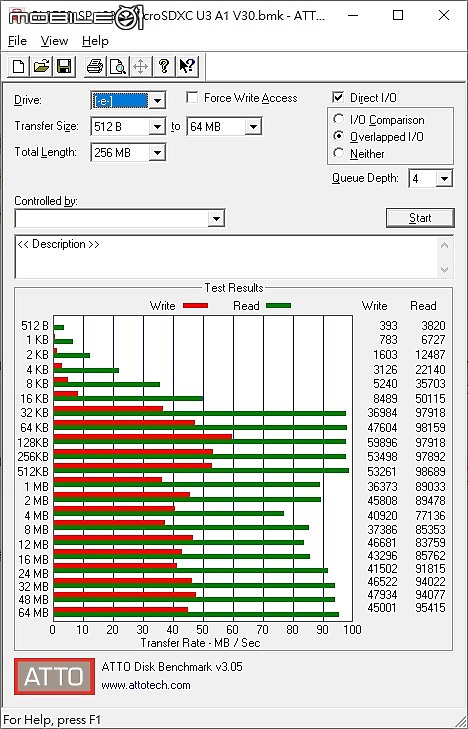Click write value 45001
This screenshot has width=468, height=729.
(382, 607)
